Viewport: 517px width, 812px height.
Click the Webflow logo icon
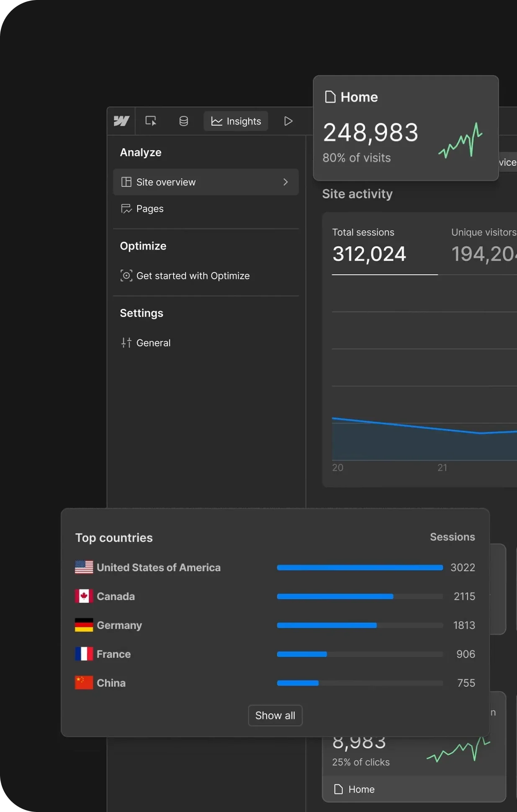121,121
